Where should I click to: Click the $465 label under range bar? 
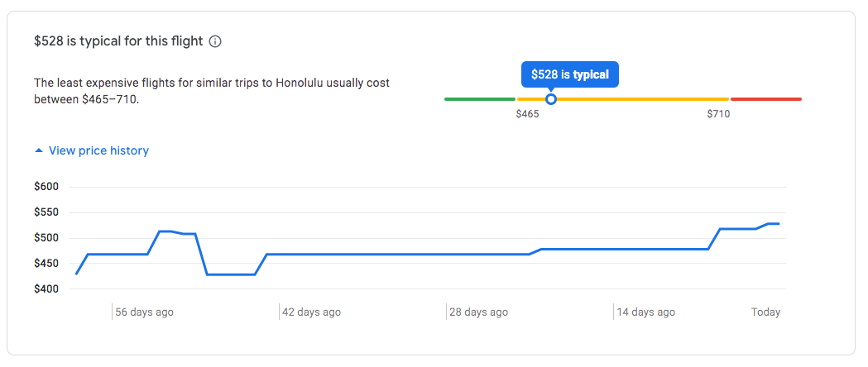coord(527,114)
